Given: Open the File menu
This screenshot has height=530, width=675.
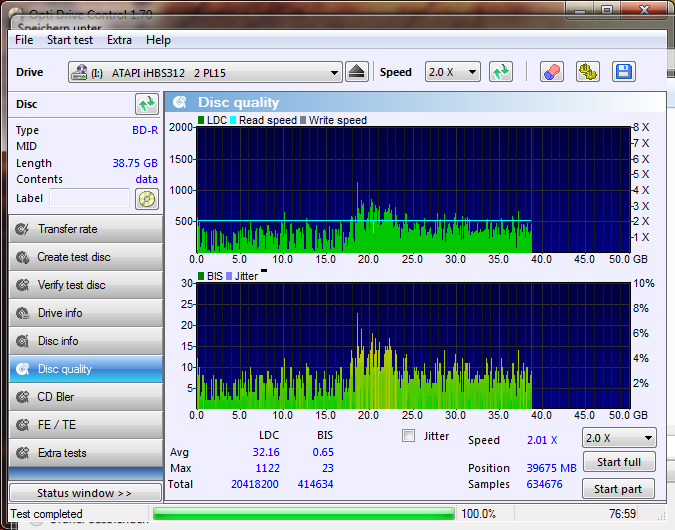Looking at the screenshot, I should [x=24, y=40].
